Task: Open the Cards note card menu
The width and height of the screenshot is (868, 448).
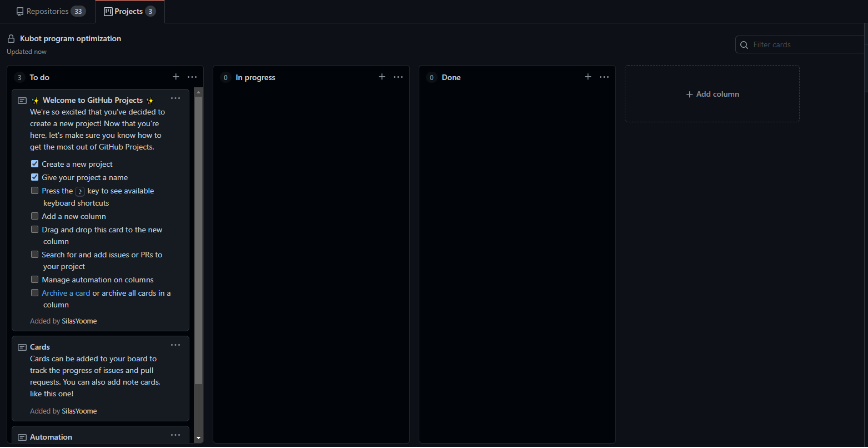Action: click(x=175, y=345)
